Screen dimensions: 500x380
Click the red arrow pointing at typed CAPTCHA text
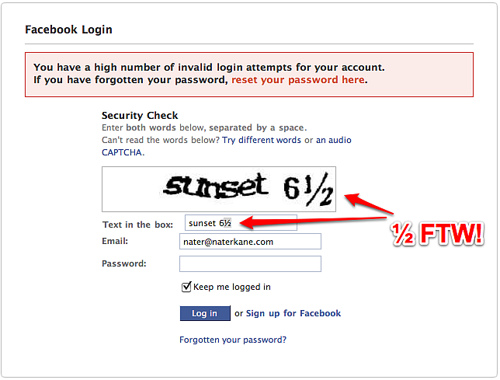click(x=313, y=221)
